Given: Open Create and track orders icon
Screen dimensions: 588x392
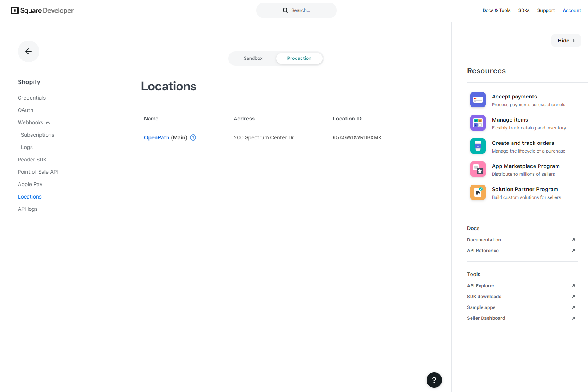Looking at the screenshot, I should tap(478, 146).
